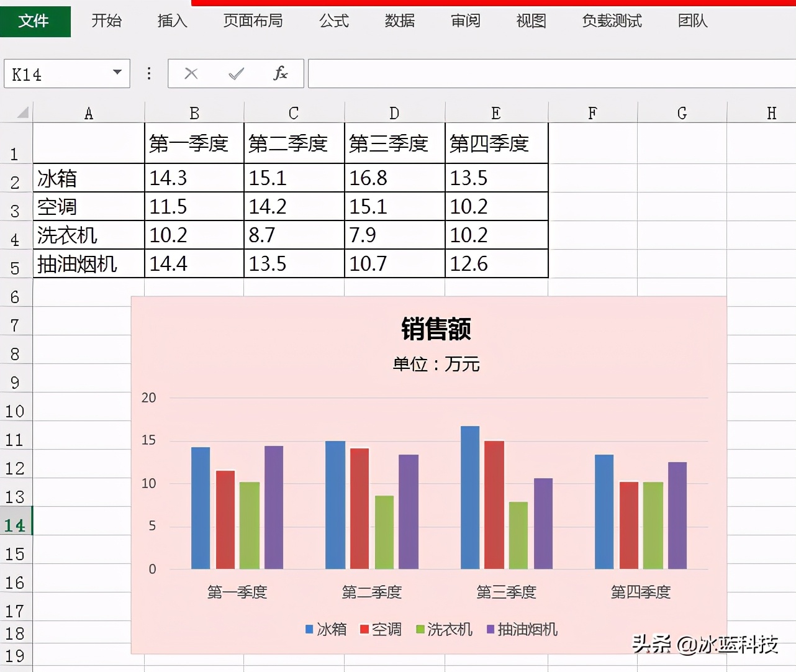
Task: Switch to the 开始 ribbon tab
Action: (x=107, y=21)
